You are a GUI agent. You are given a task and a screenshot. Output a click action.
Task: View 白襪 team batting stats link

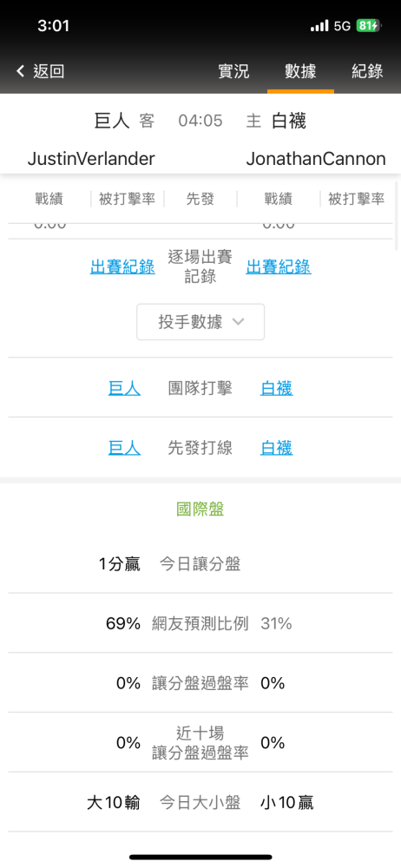(276, 388)
